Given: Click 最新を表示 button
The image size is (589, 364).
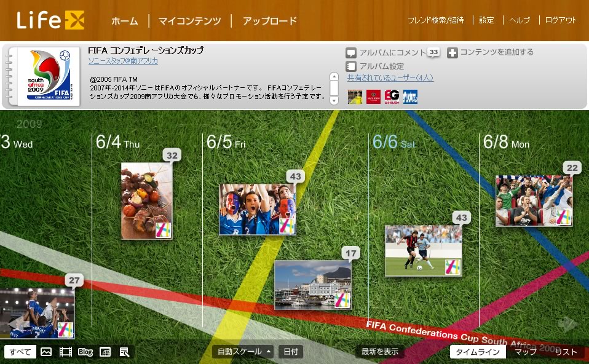Looking at the screenshot, I should [380, 352].
